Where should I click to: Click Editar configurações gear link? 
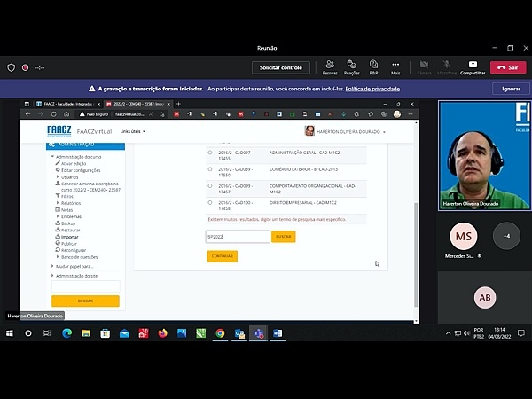[78, 170]
